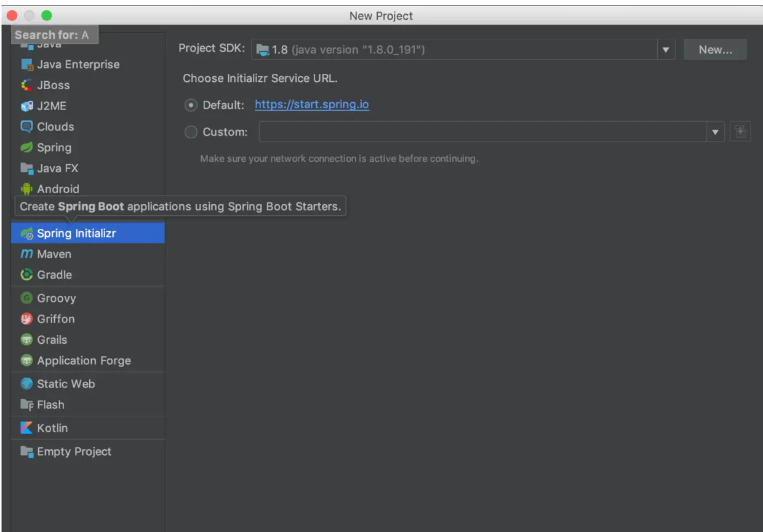
Task: Select Spring project type
Action: point(88,148)
